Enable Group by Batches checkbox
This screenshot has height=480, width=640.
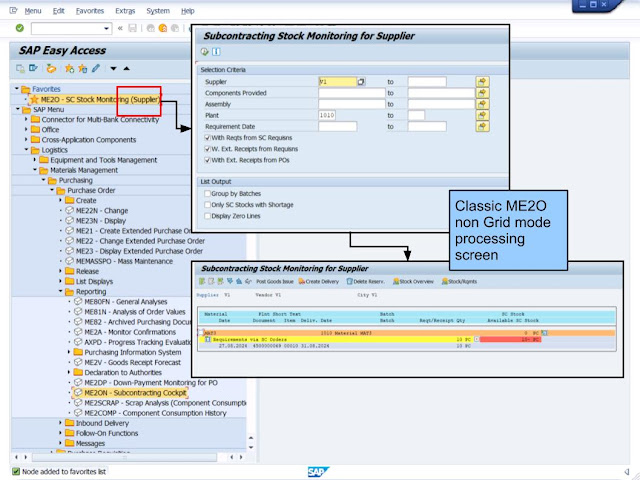[207, 193]
